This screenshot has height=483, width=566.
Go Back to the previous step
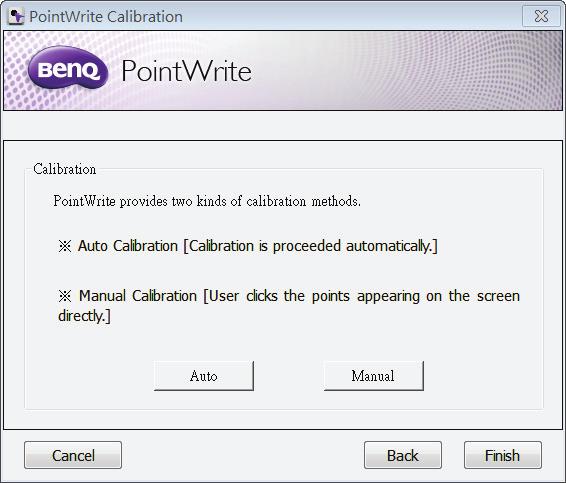(x=402, y=455)
